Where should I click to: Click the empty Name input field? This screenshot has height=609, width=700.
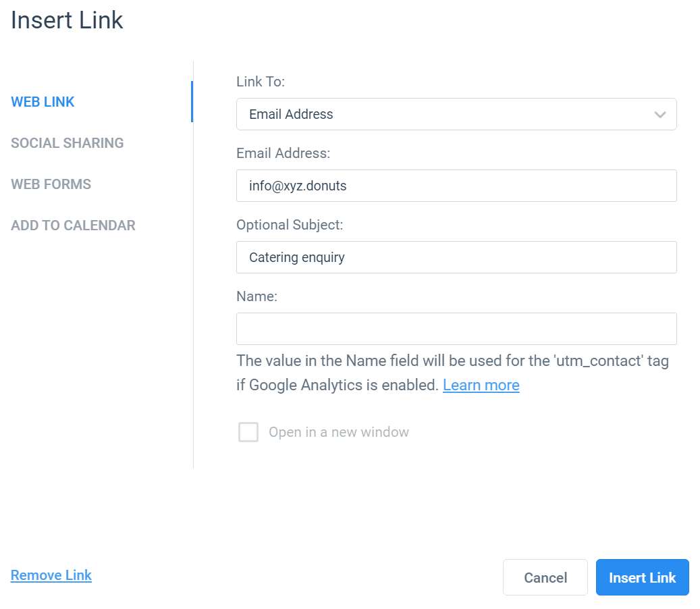pos(456,329)
